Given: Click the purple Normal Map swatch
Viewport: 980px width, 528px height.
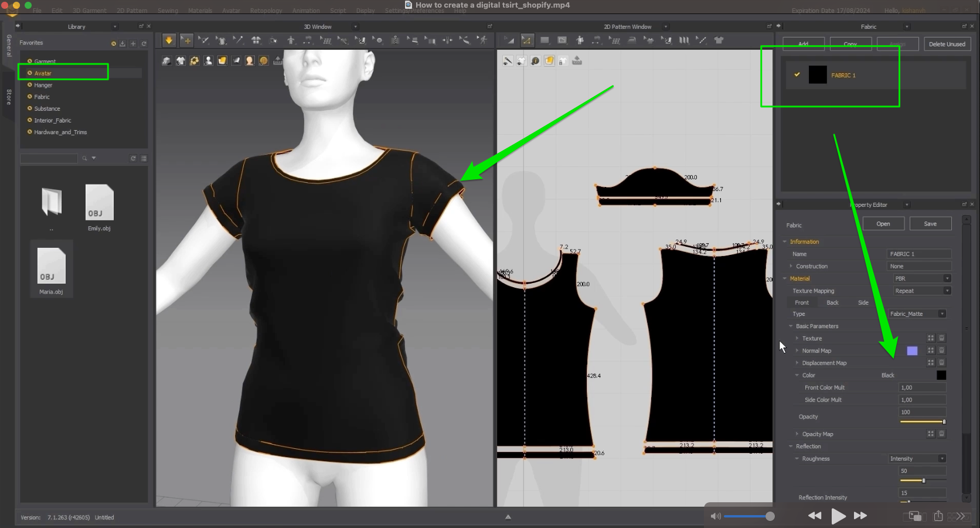Looking at the screenshot, I should (912, 350).
